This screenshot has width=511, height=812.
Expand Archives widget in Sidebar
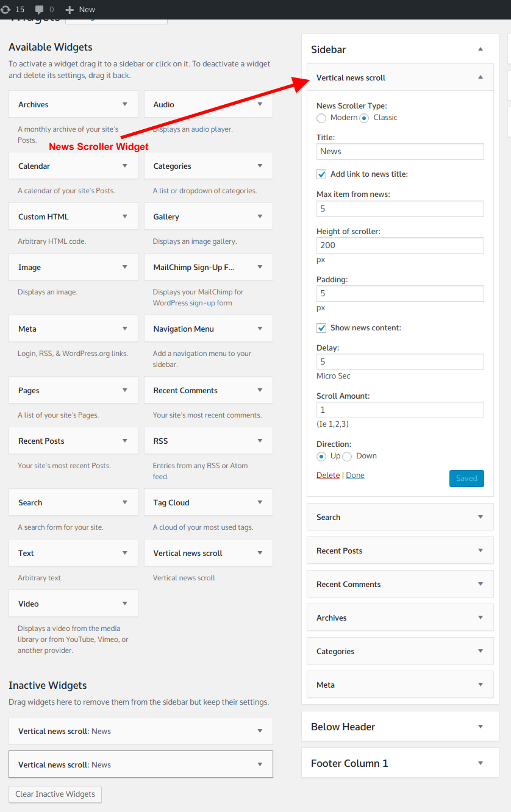pyautogui.click(x=481, y=618)
